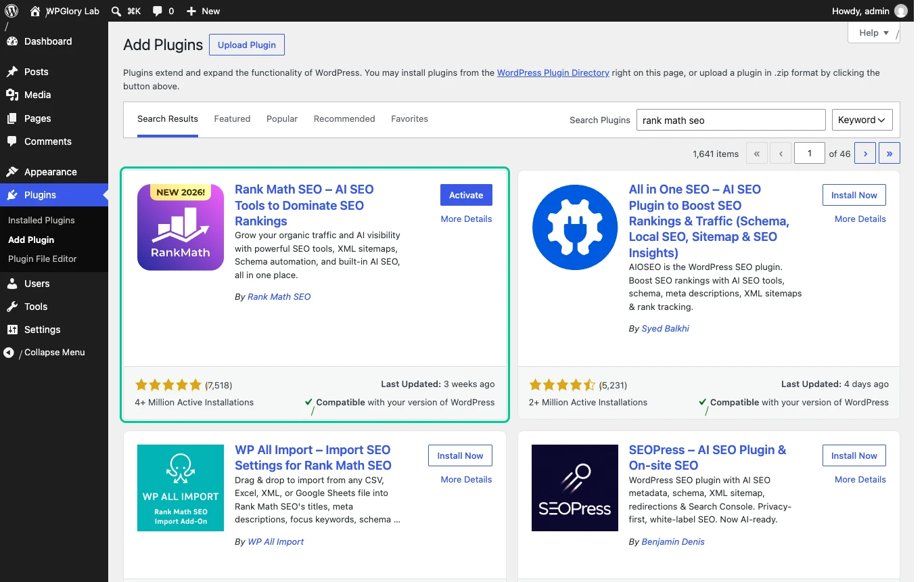
Task: Click the Appearance paintbrush icon
Action: tap(12, 172)
